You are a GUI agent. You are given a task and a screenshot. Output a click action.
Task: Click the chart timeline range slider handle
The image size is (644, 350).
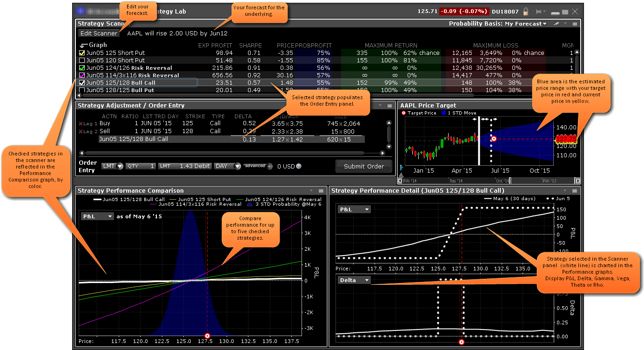[x=510, y=181]
